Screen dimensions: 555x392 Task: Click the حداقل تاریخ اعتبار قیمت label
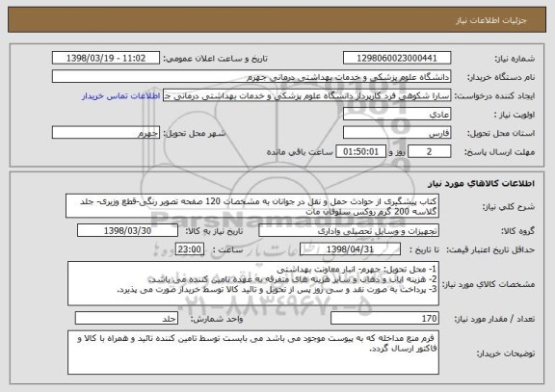point(490,249)
